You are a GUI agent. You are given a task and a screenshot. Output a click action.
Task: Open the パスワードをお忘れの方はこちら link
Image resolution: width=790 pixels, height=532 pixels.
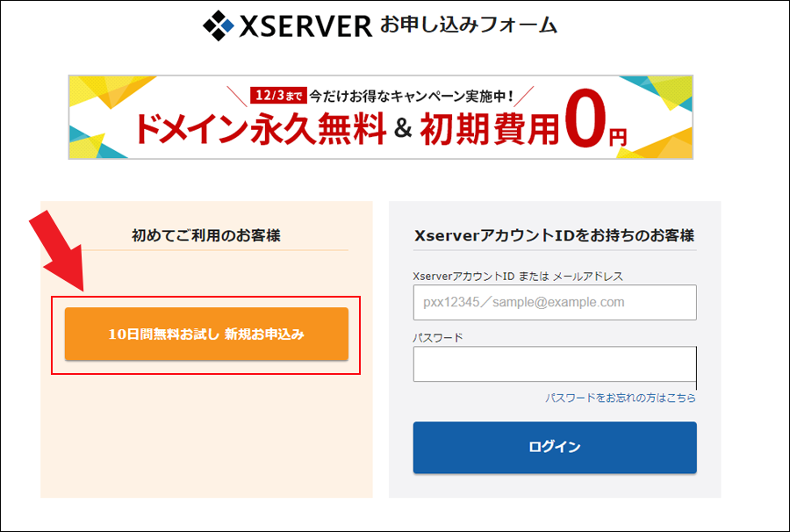pos(621,398)
